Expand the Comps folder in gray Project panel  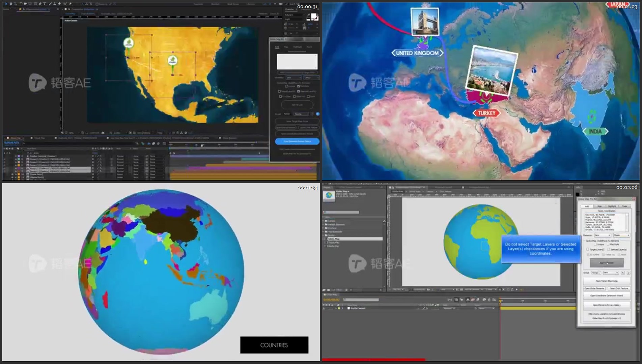pyautogui.click(x=324, y=221)
